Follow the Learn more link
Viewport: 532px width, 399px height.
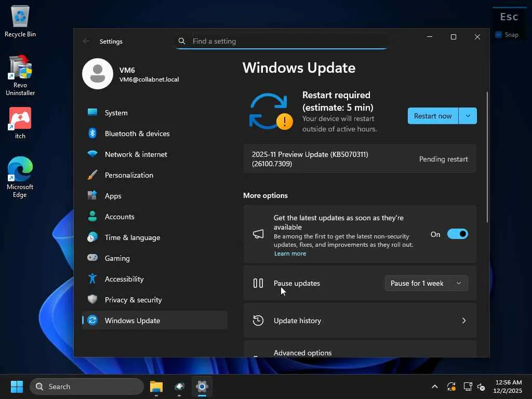tap(290, 254)
